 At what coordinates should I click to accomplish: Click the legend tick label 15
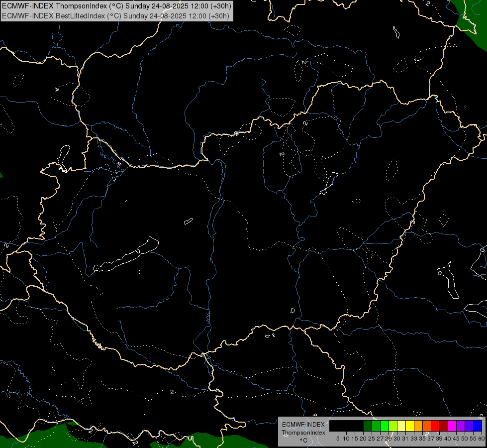tap(355, 439)
